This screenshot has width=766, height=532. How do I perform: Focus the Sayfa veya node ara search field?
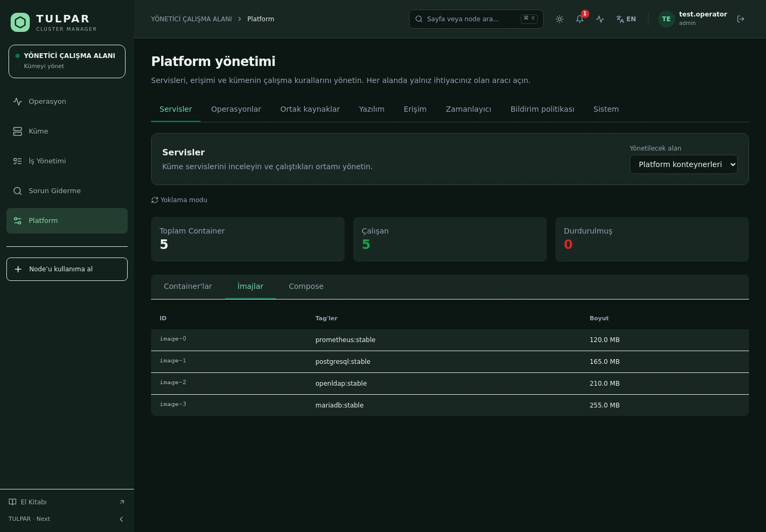[x=476, y=19]
